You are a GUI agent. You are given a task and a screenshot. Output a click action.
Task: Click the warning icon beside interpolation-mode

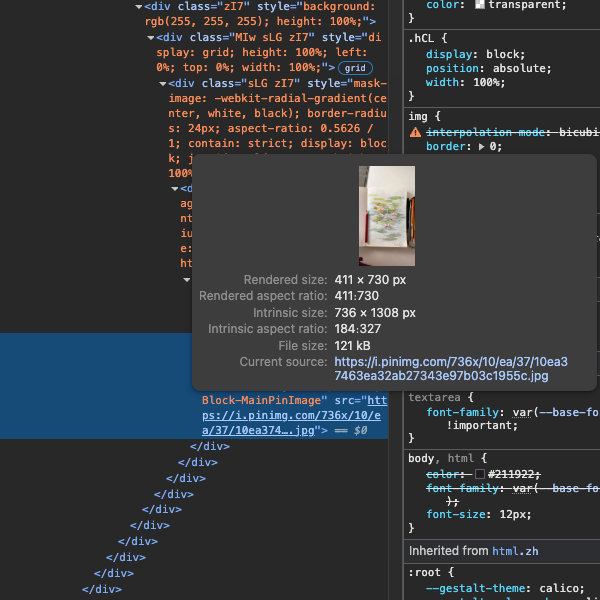(415, 132)
